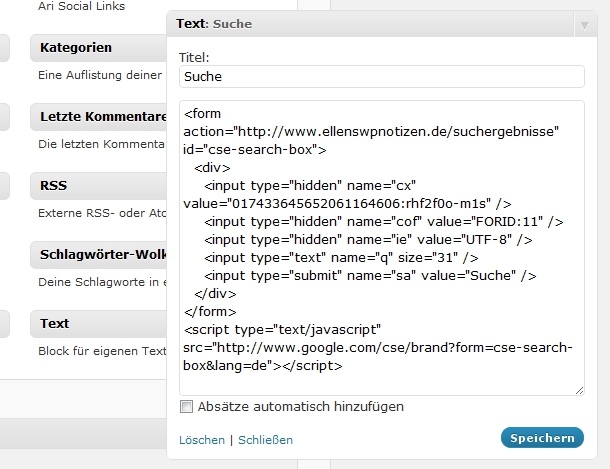The image size is (610, 469).
Task: Enable Absätze automatisch hinzufügen checkbox
Action: coord(186,406)
